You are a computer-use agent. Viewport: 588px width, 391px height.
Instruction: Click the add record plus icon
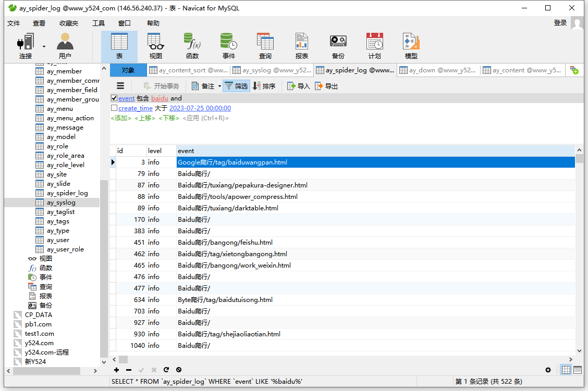(117, 370)
